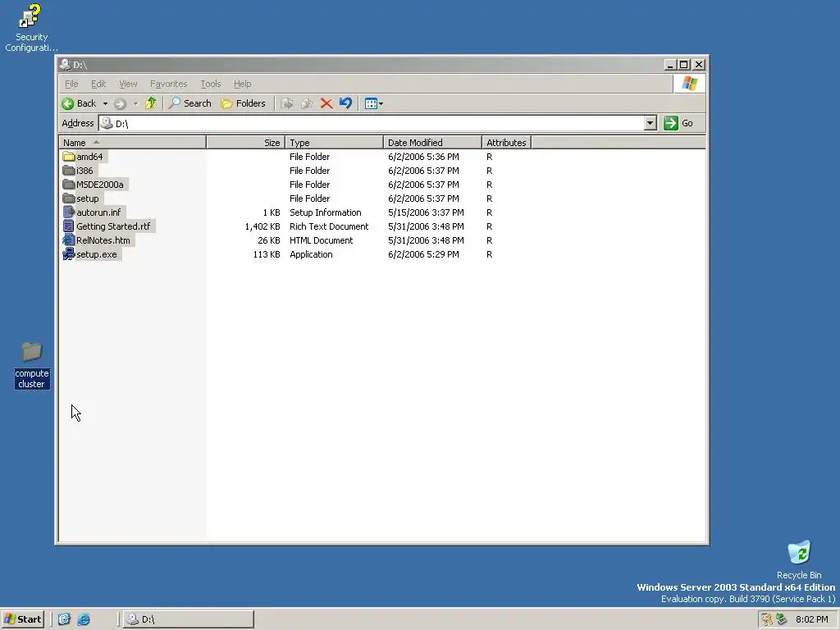Viewport: 840px width, 630px height.
Task: Click the '5/15/2006 3:37 PM' date
Action: (426, 212)
